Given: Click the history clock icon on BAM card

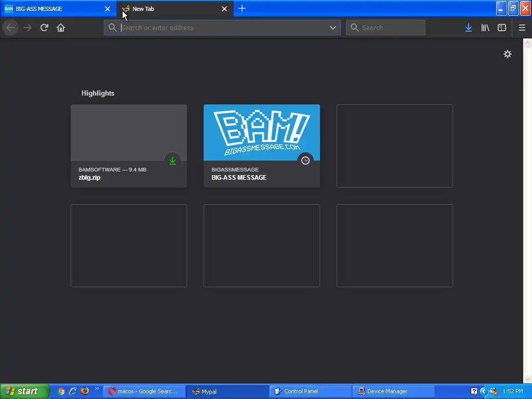Looking at the screenshot, I should [x=305, y=161].
